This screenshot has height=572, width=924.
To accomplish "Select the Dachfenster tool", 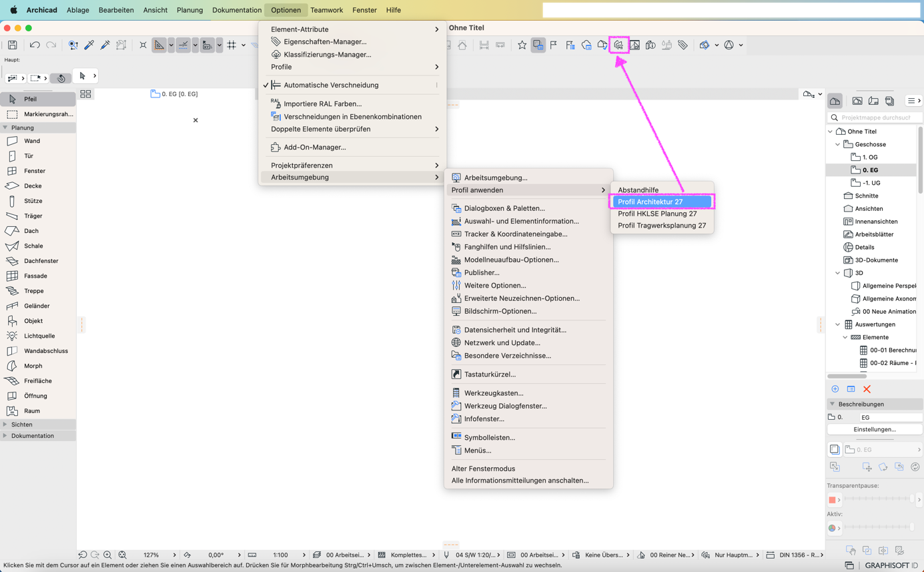I will (x=38, y=261).
